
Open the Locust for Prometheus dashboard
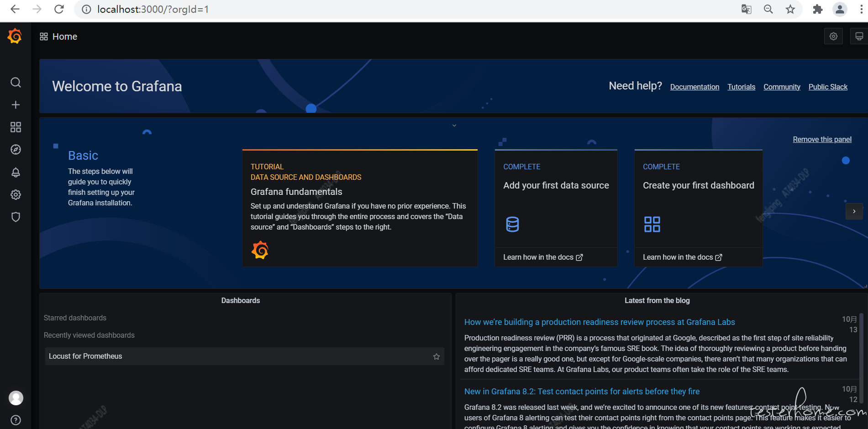coord(244,356)
